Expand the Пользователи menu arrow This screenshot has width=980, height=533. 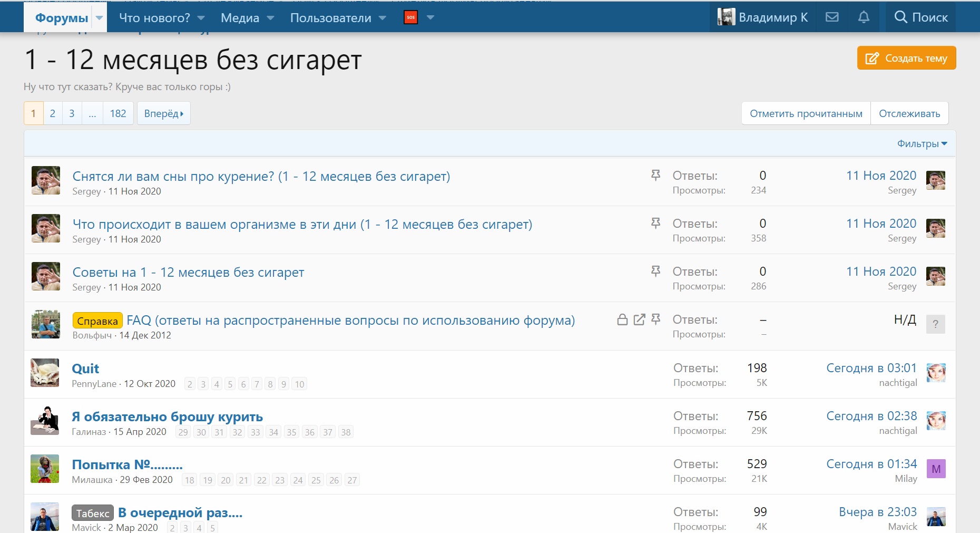[383, 18]
